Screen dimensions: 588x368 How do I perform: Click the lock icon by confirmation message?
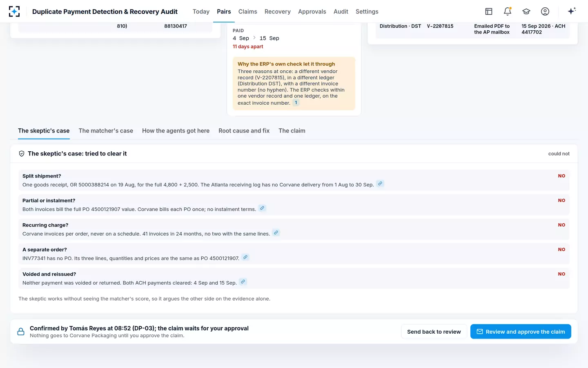pyautogui.click(x=21, y=332)
